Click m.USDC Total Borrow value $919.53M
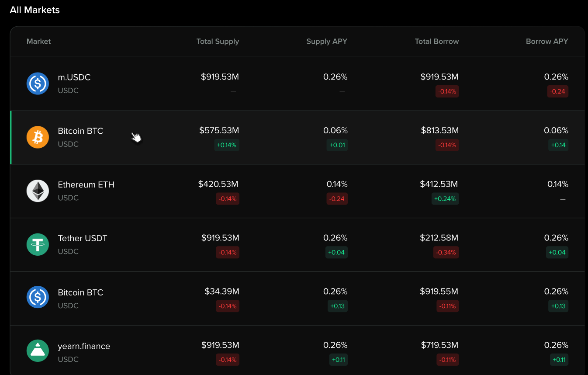588x375 pixels. [x=439, y=77]
